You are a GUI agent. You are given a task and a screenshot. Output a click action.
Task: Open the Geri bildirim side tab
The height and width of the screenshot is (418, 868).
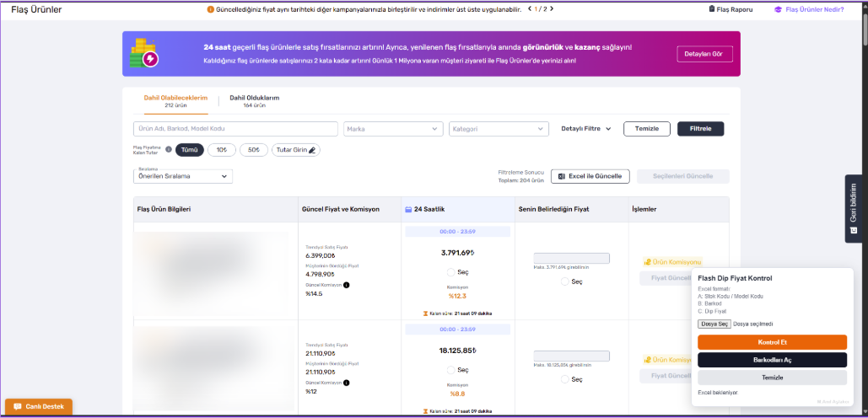pyautogui.click(x=853, y=208)
